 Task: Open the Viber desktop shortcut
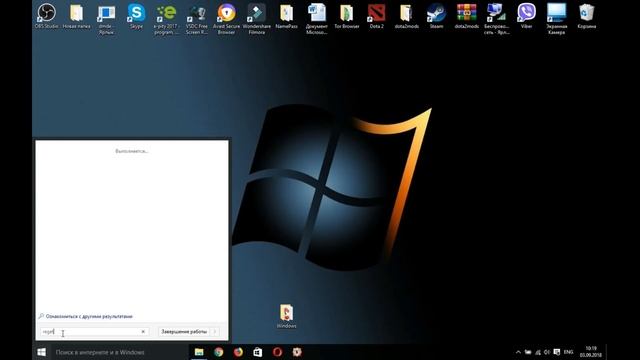coord(527,16)
